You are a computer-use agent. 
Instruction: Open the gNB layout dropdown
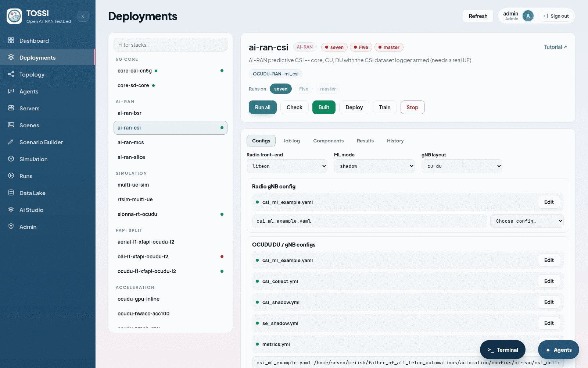pos(462,166)
